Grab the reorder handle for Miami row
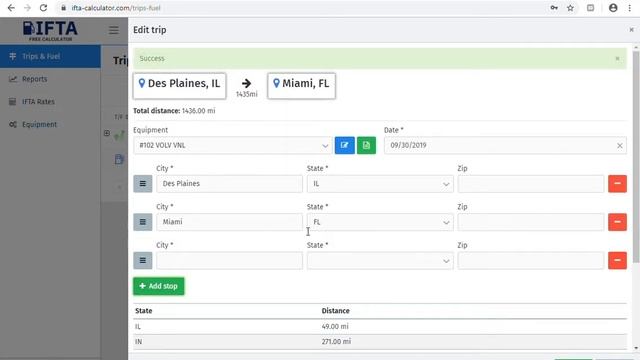The width and height of the screenshot is (640, 360). (x=143, y=222)
